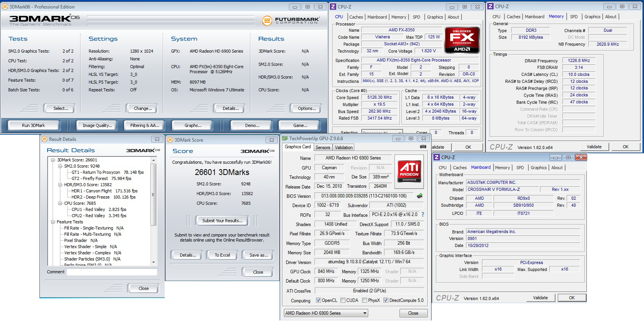The width and height of the screenshot is (644, 324).
Task: Open About tab in the CPU-Z Mainboard window
Action: tap(557, 168)
